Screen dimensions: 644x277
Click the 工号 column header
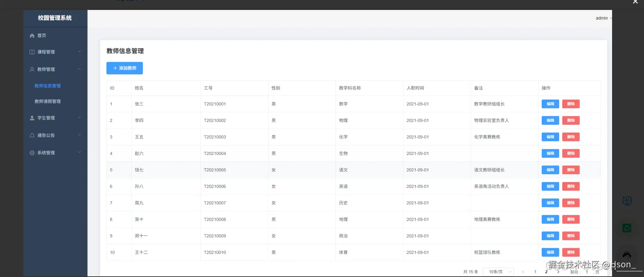[x=208, y=88]
